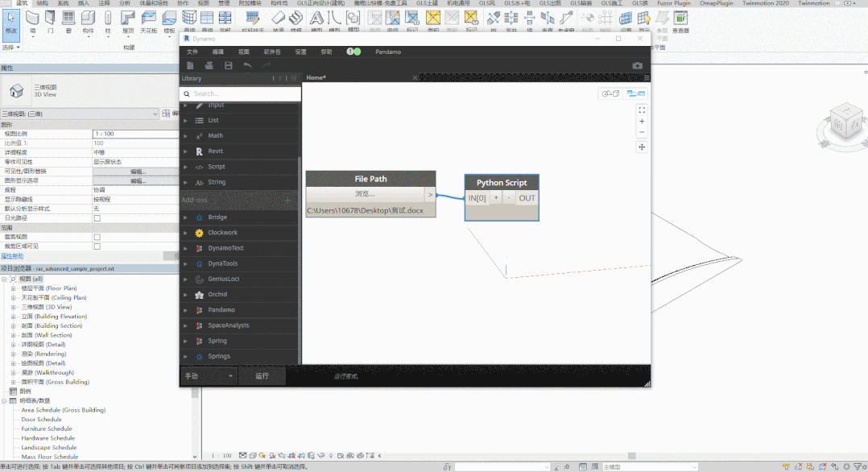
Task: Select the Revit Component tool
Action: pyautogui.click(x=88, y=22)
